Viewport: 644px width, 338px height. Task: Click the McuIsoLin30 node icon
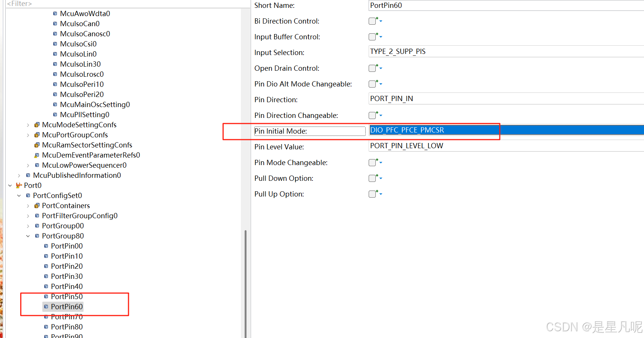[55, 64]
